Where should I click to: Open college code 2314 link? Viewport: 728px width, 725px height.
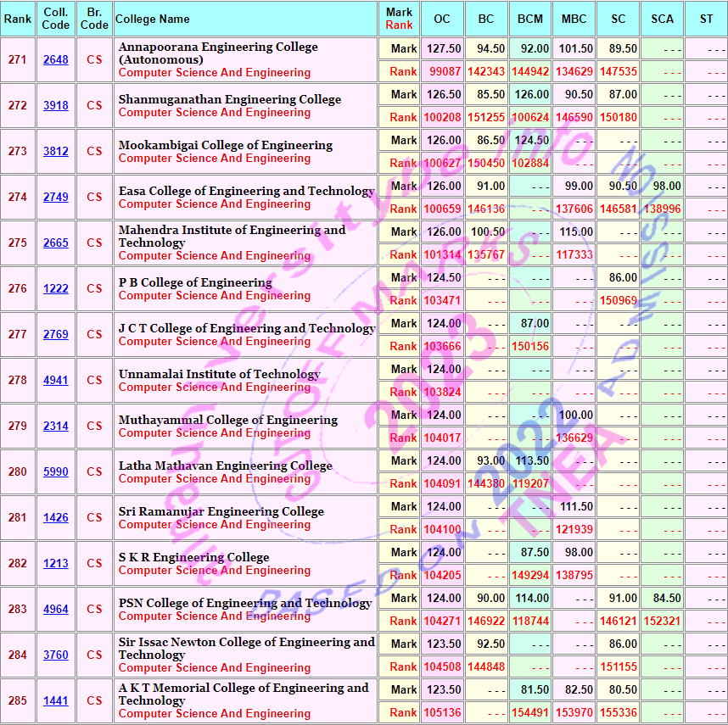[x=56, y=427]
